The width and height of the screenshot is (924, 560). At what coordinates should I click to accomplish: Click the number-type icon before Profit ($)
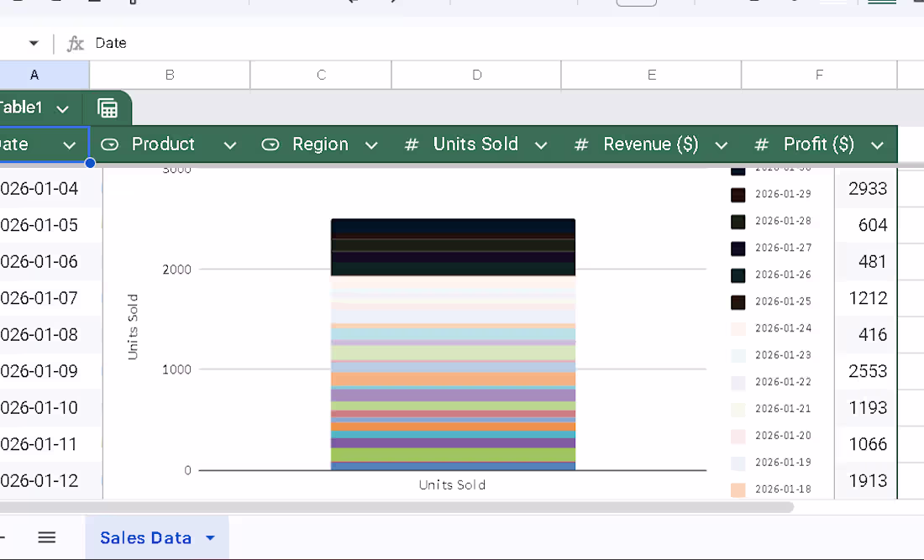point(761,144)
